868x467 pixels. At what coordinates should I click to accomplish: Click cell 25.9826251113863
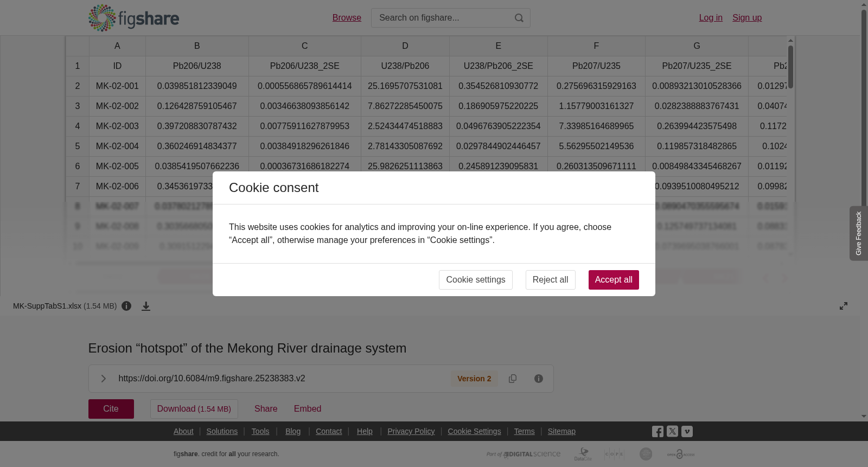(405, 167)
